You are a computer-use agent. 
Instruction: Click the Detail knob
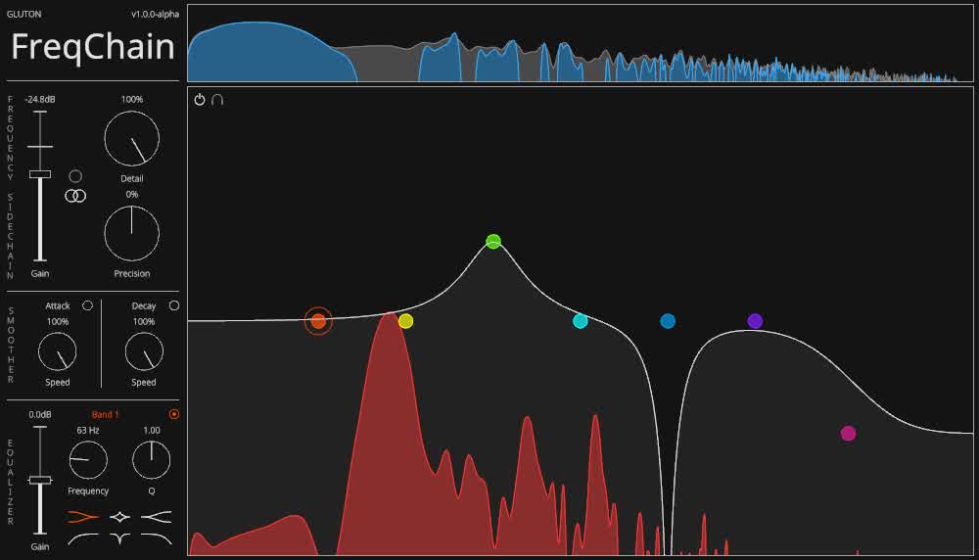click(132, 139)
